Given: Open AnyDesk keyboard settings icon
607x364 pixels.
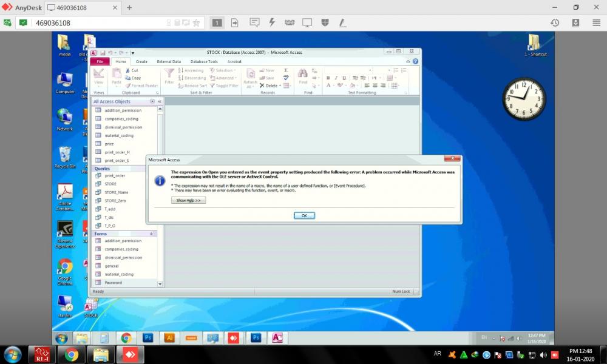Looking at the screenshot, I should tap(290, 23).
